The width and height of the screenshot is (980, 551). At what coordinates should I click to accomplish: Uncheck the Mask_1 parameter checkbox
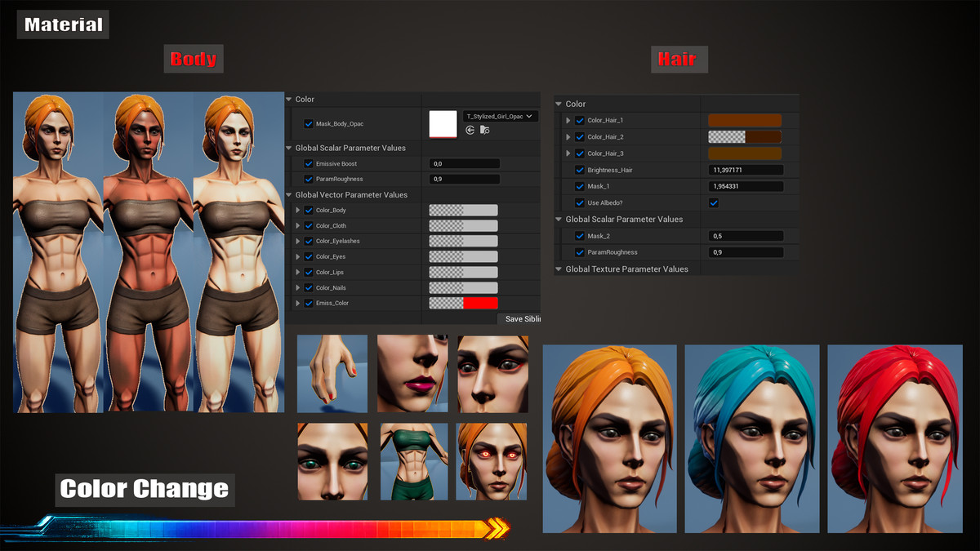coord(580,187)
